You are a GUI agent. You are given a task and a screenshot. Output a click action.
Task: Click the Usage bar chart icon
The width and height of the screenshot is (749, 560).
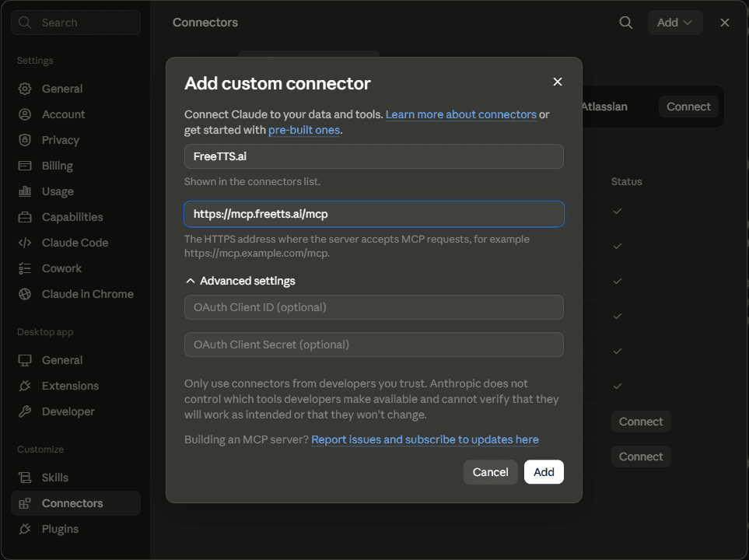tap(25, 191)
